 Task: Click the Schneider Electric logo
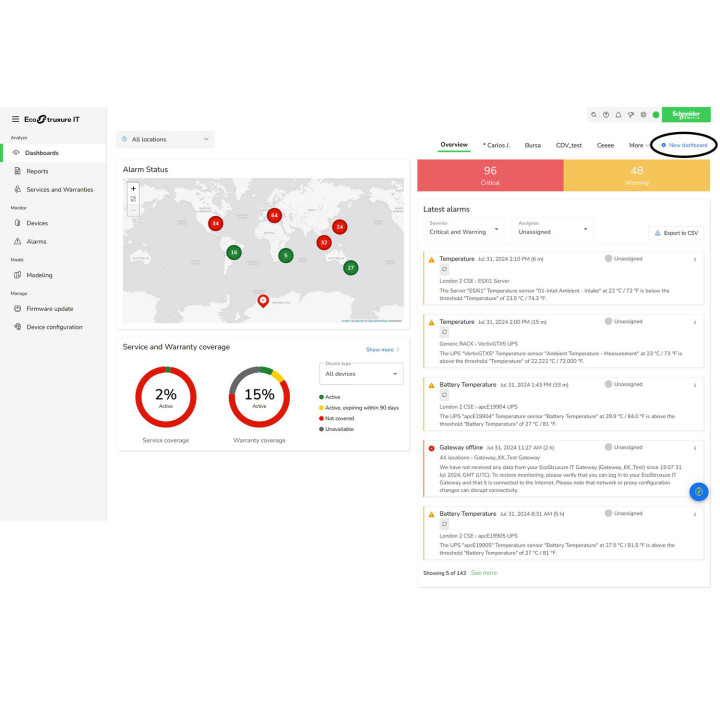click(x=686, y=114)
